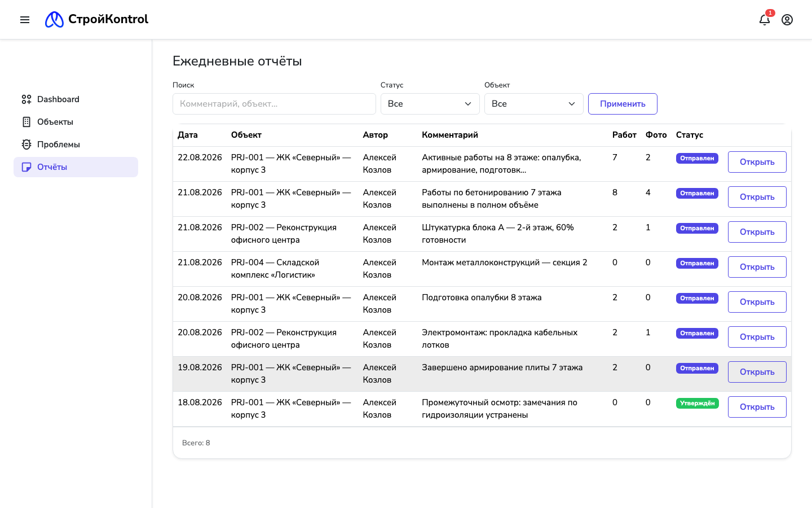The height and width of the screenshot is (508, 812).
Task: Click the СтройKontrol brand name
Action: (x=108, y=19)
